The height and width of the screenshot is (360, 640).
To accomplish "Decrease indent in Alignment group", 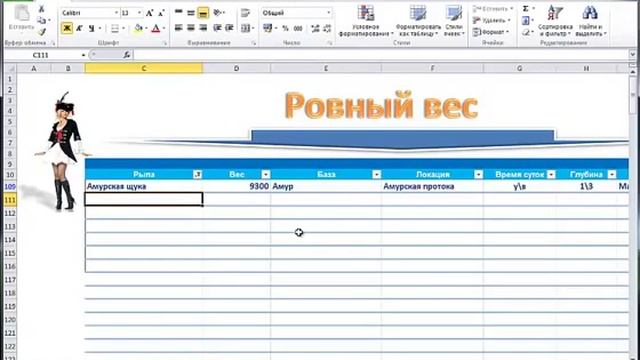I will (x=217, y=28).
